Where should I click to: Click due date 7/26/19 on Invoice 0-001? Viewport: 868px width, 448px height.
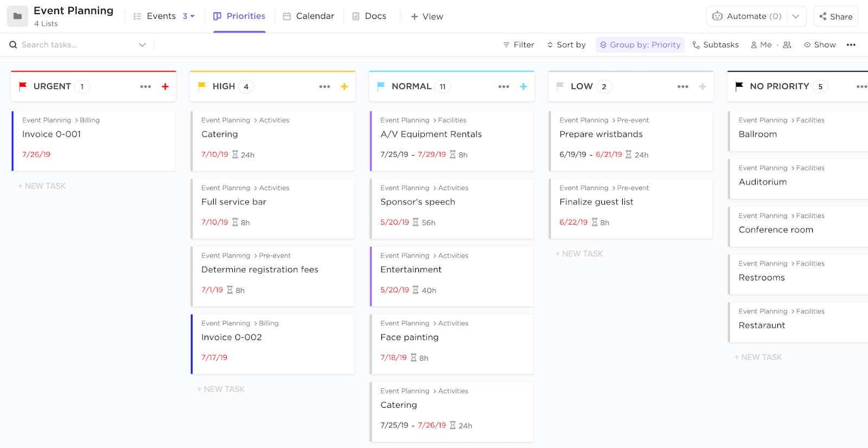(36, 155)
